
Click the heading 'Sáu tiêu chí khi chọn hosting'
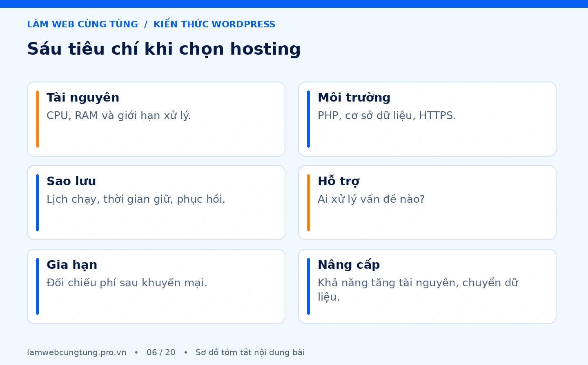click(164, 49)
